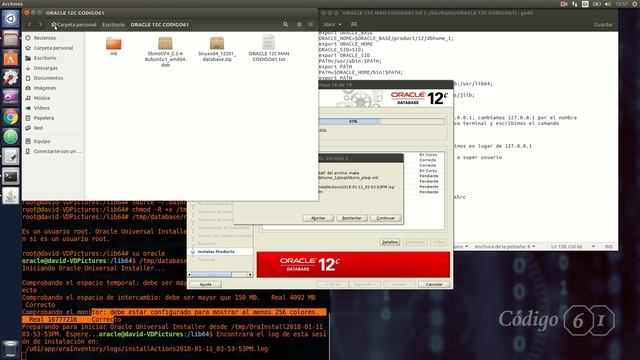Go back in the Files window

30,24
